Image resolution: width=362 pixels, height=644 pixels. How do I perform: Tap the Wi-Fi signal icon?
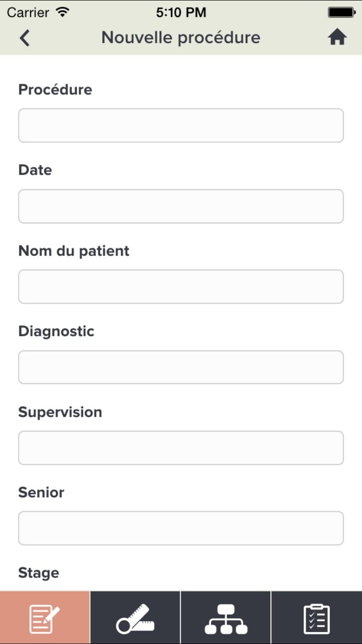(63, 12)
